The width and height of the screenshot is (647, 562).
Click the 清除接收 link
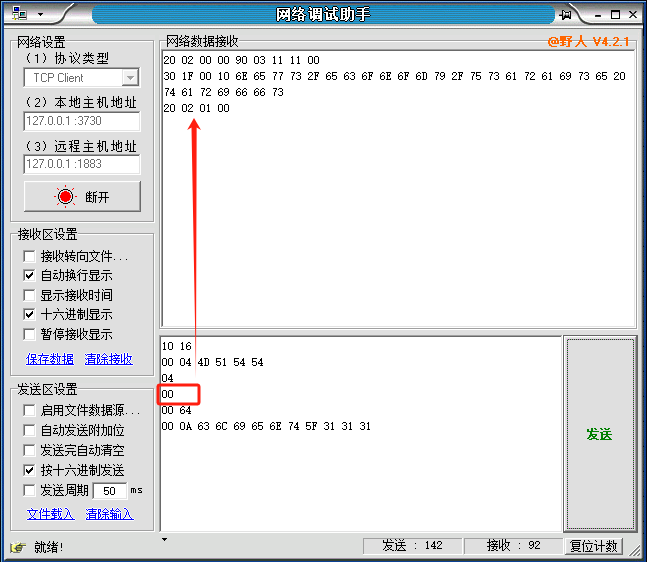tap(109, 359)
